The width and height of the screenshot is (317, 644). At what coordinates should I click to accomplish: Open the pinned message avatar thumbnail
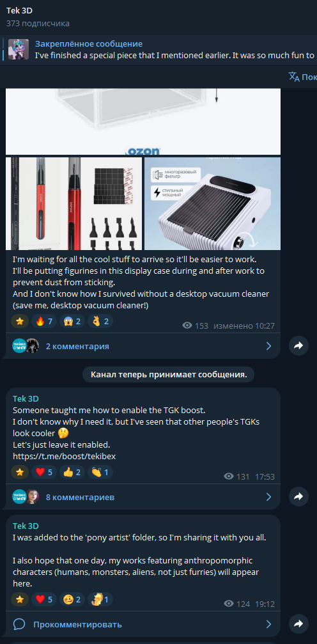[19, 49]
